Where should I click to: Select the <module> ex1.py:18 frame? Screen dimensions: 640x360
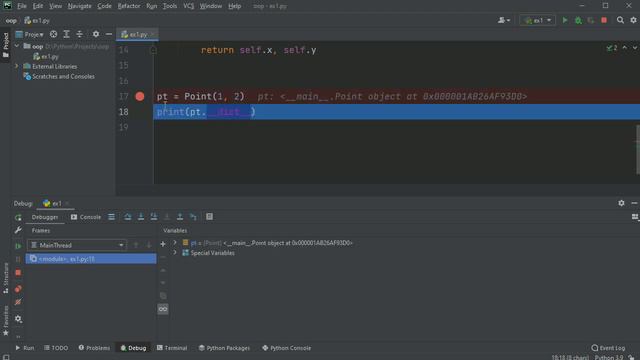pos(91,259)
